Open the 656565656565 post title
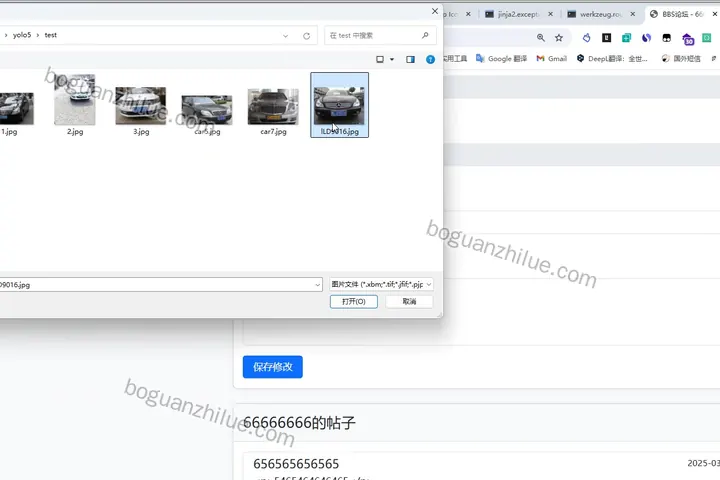 click(296, 464)
